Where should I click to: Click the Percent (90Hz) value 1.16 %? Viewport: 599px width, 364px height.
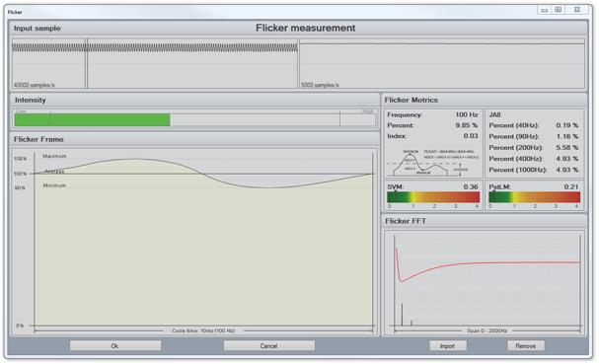[566, 136]
